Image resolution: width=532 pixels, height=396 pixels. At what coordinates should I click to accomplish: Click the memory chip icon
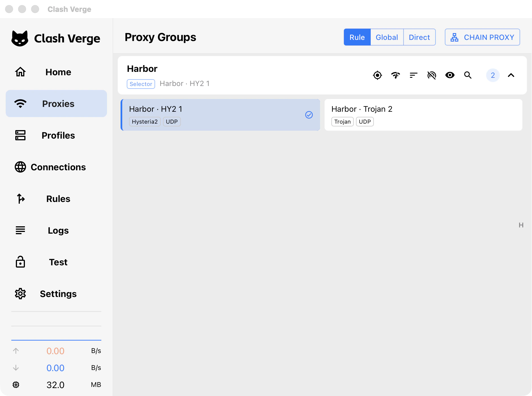[16, 385]
